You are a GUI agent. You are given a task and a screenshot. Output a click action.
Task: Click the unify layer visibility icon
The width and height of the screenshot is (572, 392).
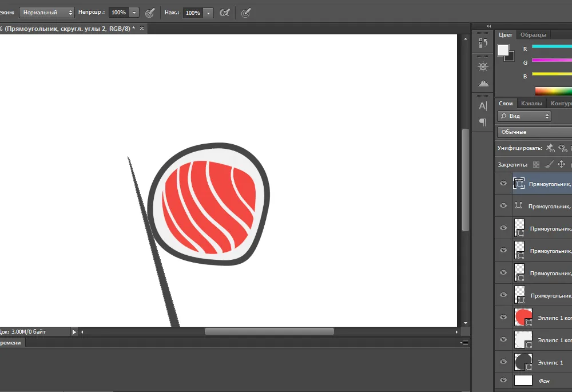tap(563, 148)
